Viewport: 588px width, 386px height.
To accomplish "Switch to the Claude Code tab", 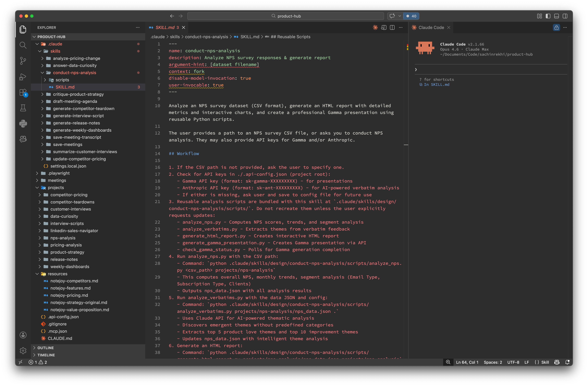I will click(431, 27).
